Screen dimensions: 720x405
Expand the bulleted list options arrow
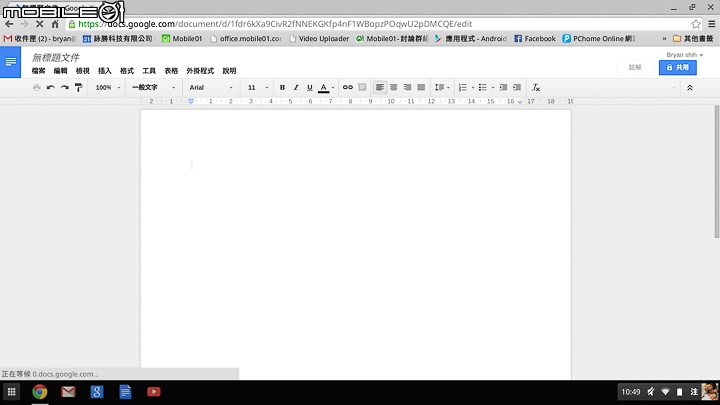tap(493, 87)
